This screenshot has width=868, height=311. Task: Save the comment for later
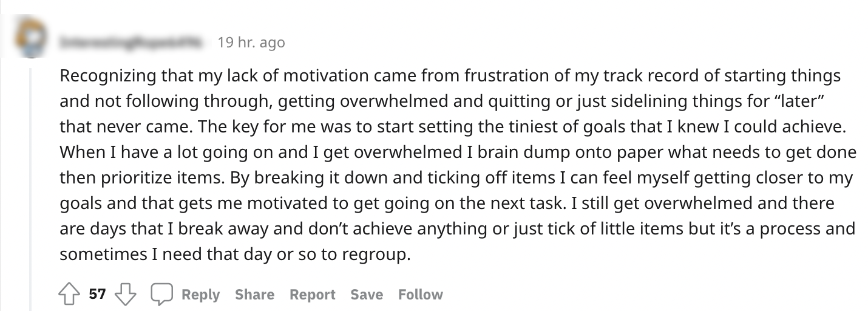(367, 295)
